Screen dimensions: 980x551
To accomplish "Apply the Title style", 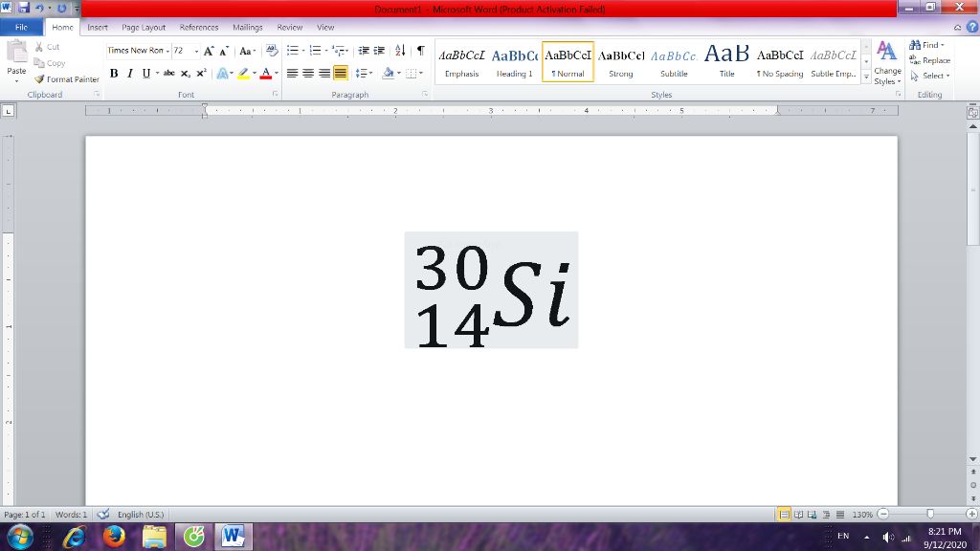I will [727, 62].
